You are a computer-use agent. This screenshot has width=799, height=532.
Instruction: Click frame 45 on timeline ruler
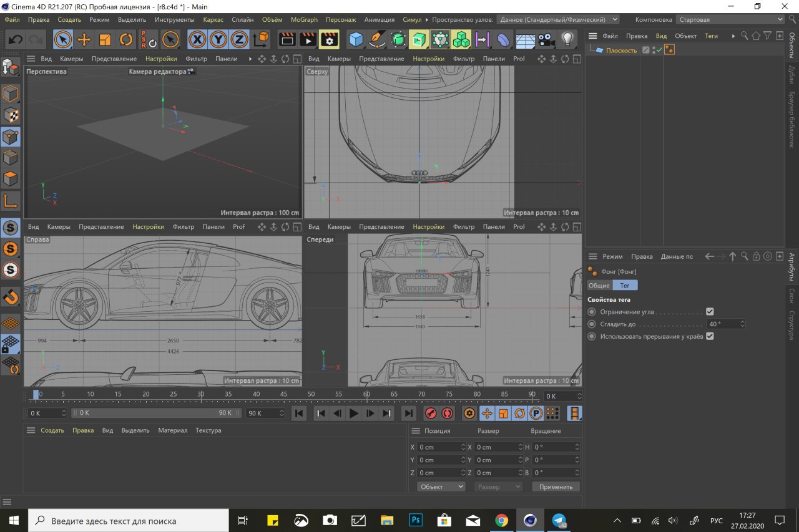pyautogui.click(x=284, y=395)
